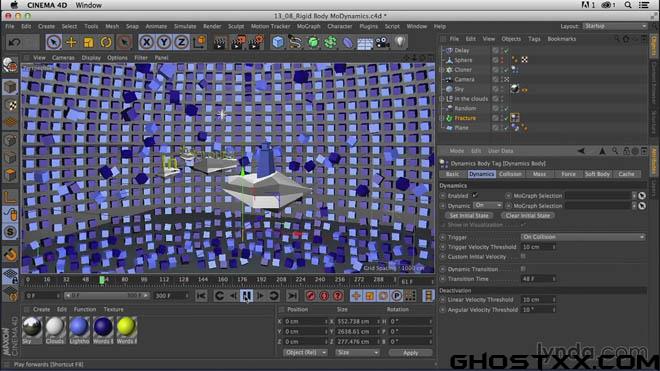This screenshot has width=660, height=371.
Task: Toggle the Z axis lock
Action: [181, 42]
